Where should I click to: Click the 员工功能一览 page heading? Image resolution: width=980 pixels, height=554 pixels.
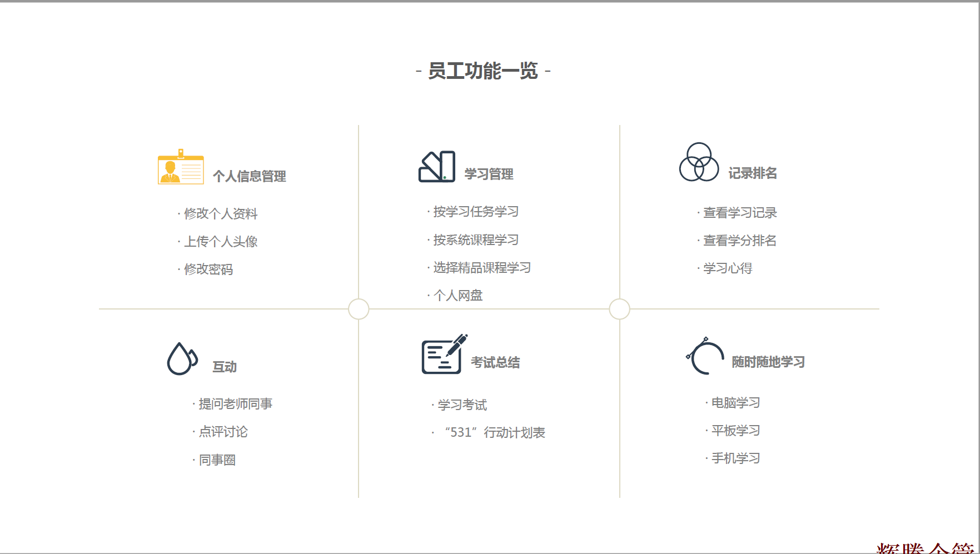(482, 71)
